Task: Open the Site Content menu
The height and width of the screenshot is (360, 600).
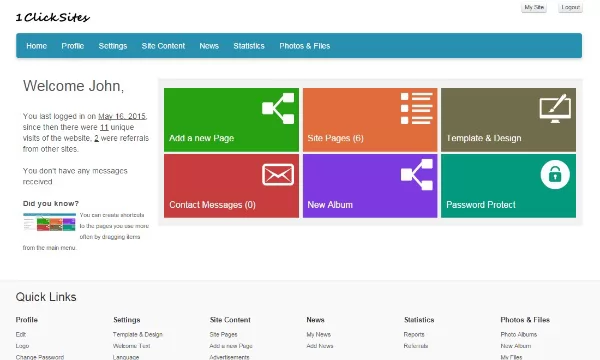Action: point(163,46)
